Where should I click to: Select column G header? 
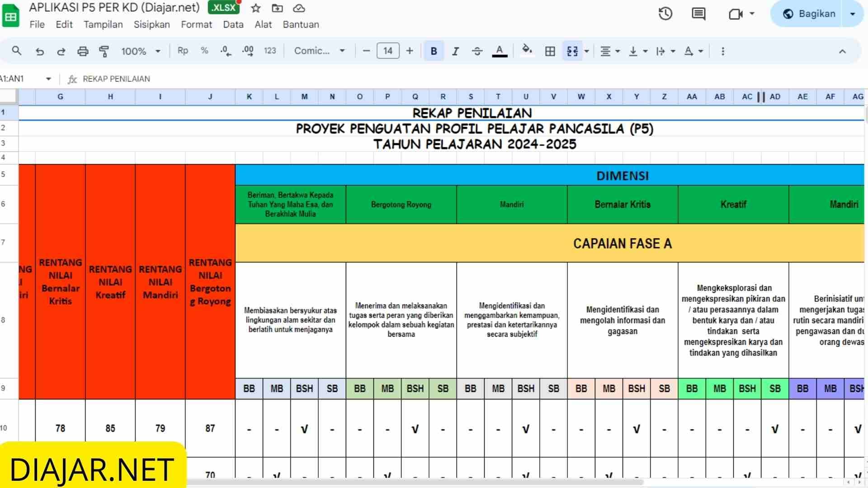[x=60, y=97]
